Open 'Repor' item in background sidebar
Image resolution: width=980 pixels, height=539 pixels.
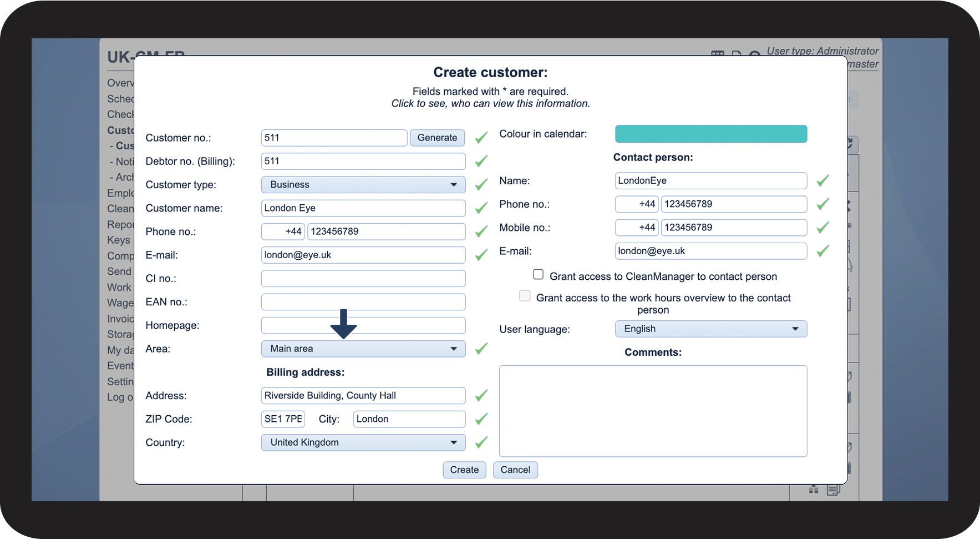pos(120,224)
